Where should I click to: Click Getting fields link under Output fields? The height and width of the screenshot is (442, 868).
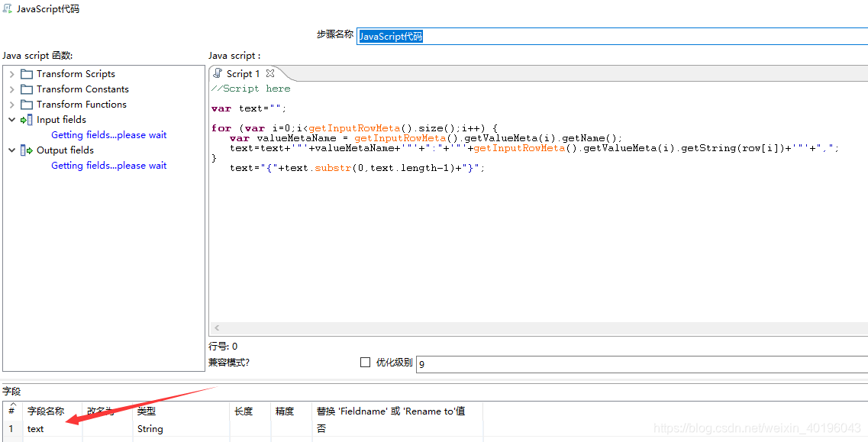(x=108, y=165)
